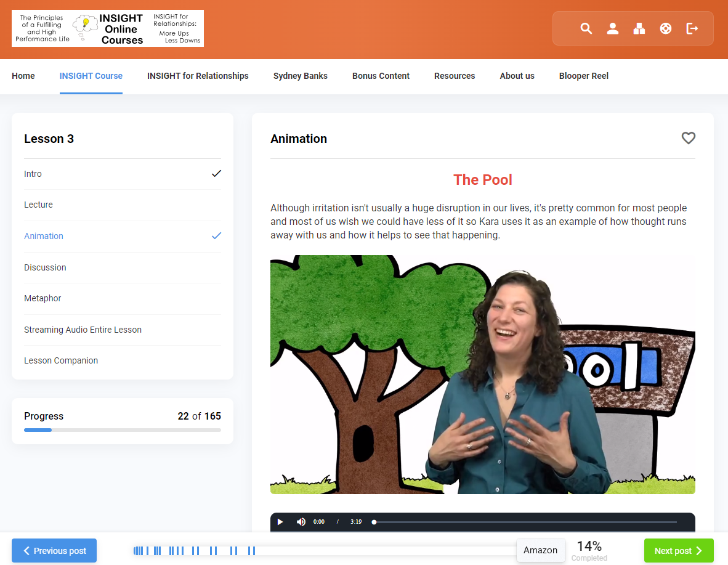Open the Sydney Banks menu item

(x=301, y=76)
